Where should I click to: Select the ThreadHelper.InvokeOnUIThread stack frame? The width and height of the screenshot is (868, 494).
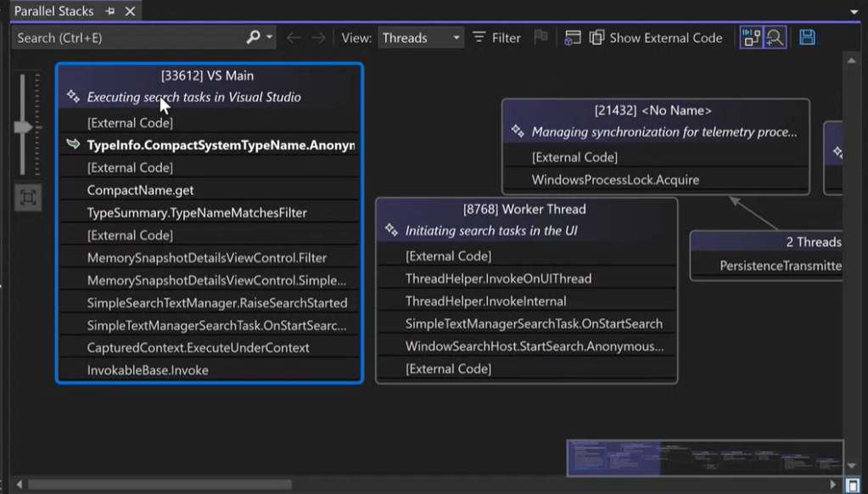point(498,278)
